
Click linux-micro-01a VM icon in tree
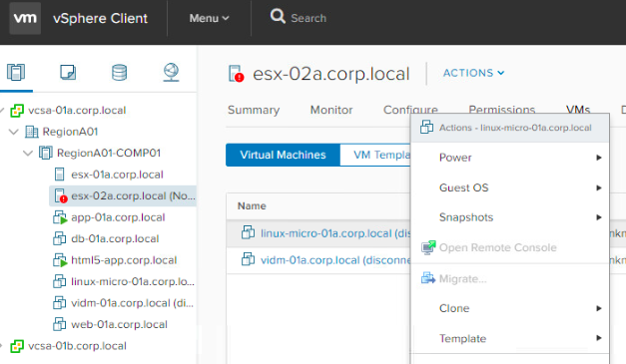[x=60, y=281]
